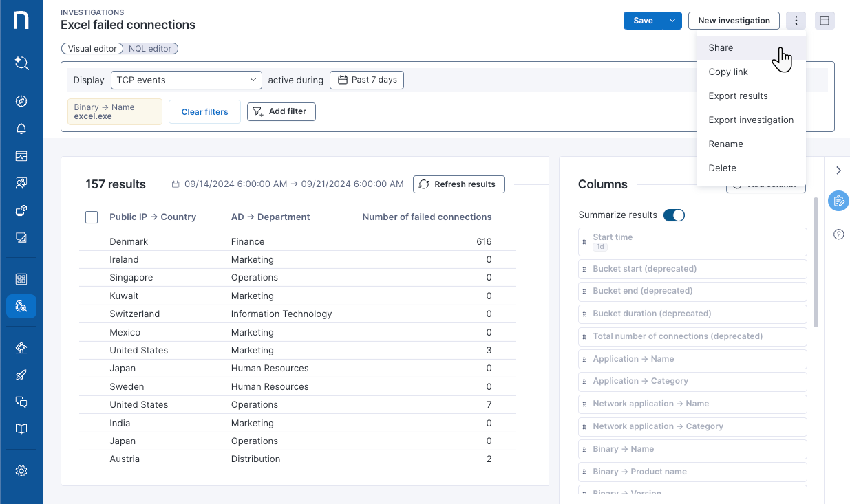Click the help question mark icon

coord(838,234)
